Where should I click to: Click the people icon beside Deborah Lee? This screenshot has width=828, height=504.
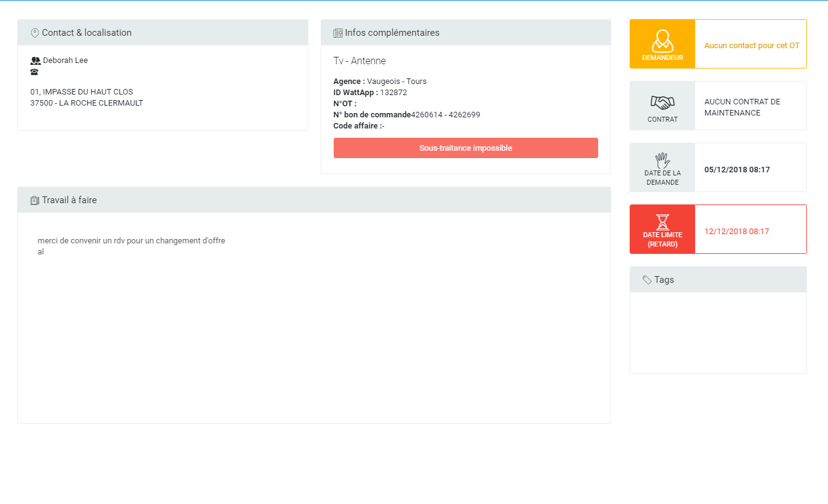coord(35,61)
